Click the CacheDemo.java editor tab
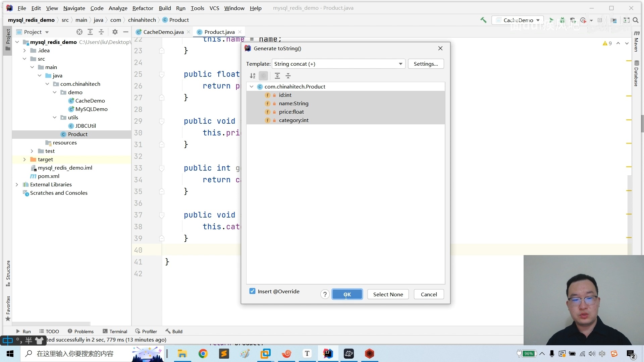 click(x=164, y=32)
